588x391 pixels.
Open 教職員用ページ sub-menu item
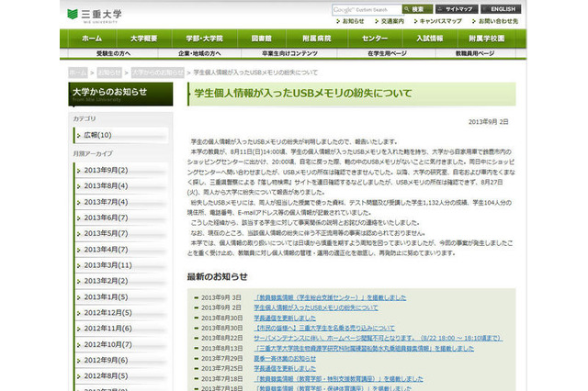click(x=475, y=53)
